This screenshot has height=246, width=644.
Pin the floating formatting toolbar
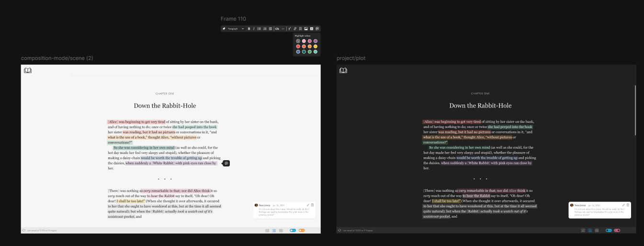coord(224,29)
